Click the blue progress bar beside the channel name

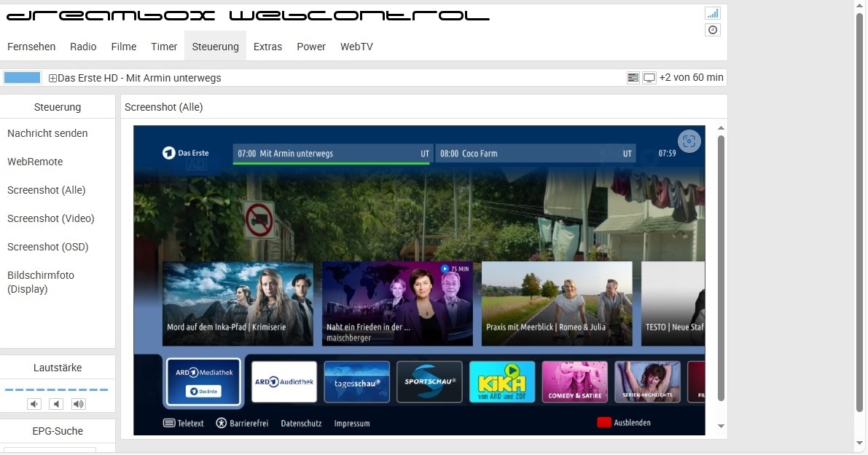pos(22,78)
